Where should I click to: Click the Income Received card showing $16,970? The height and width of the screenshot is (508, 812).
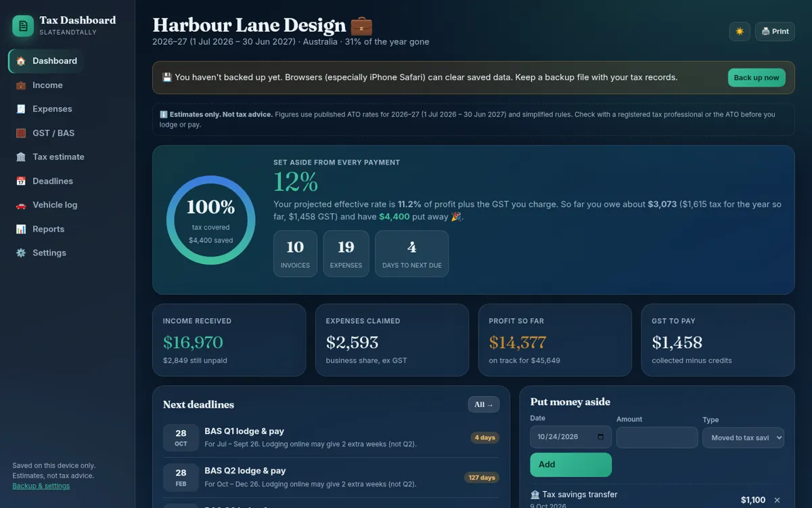coord(229,340)
